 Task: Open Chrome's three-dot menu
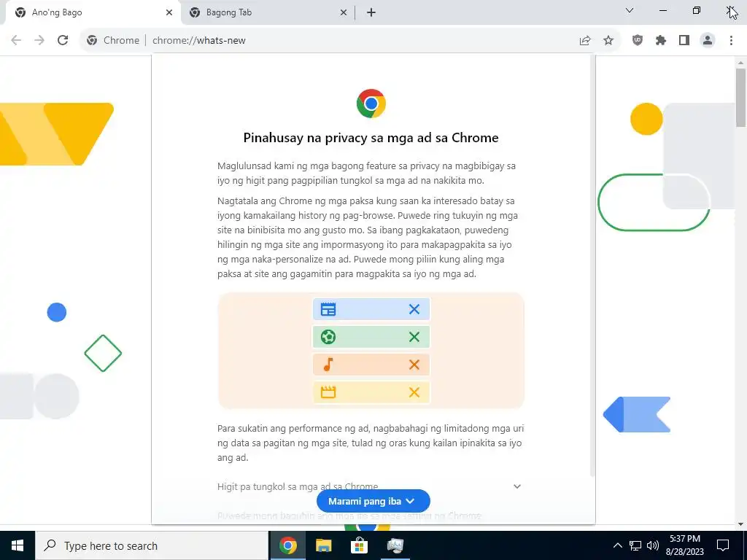[x=731, y=41]
